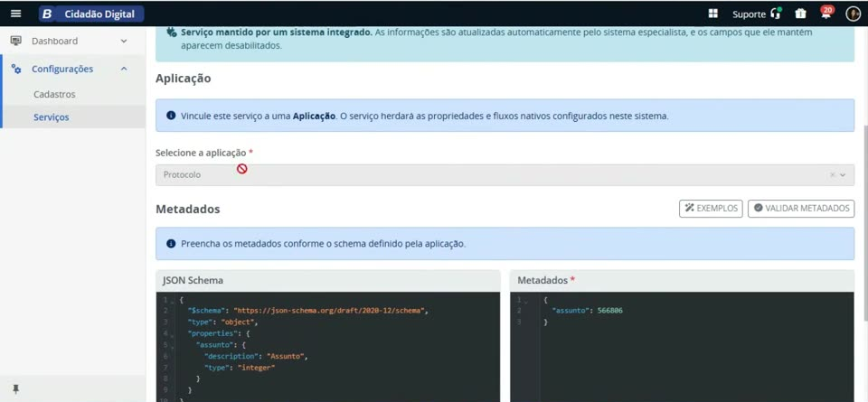Select Dashboard in the sidebar

(54, 41)
